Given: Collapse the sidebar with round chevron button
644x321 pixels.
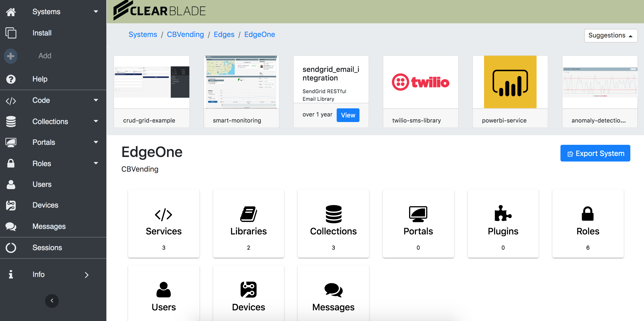Looking at the screenshot, I should pyautogui.click(x=52, y=301).
